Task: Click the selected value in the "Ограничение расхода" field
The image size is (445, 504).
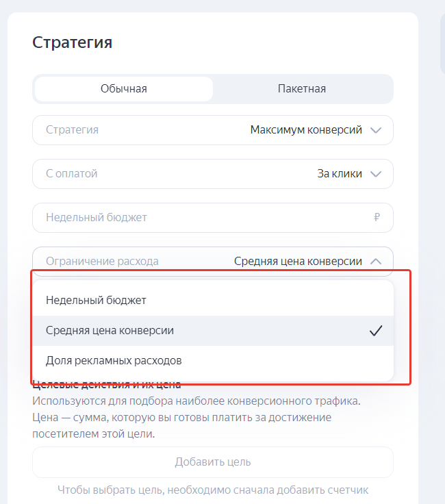Action: click(298, 261)
